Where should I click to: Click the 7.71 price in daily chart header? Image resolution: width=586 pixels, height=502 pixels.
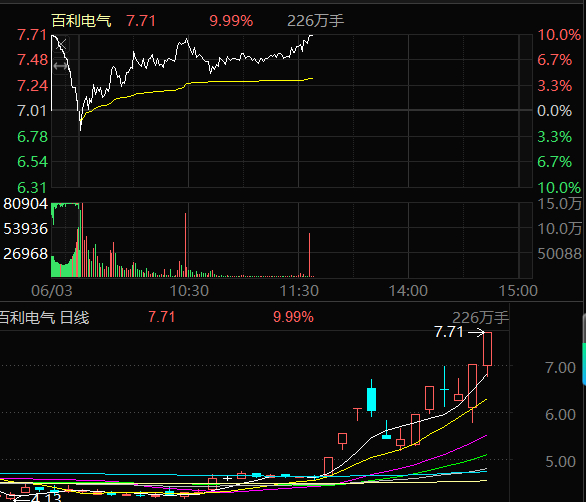(161, 317)
